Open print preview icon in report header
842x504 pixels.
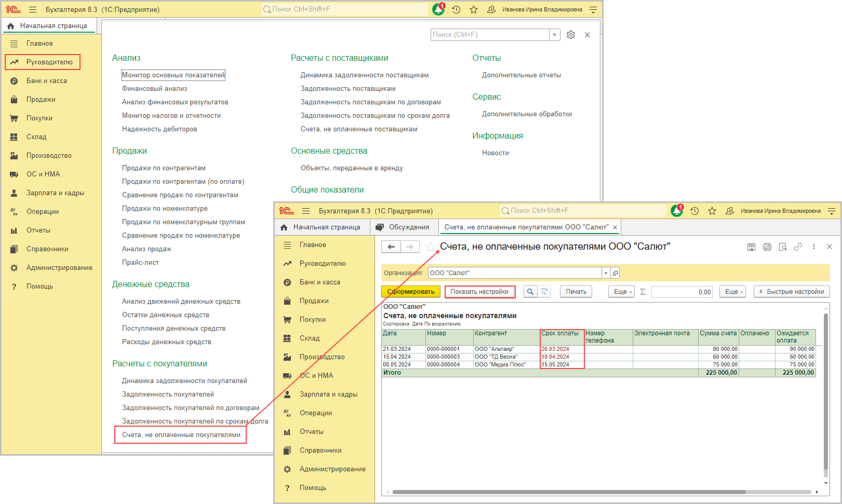[783, 247]
